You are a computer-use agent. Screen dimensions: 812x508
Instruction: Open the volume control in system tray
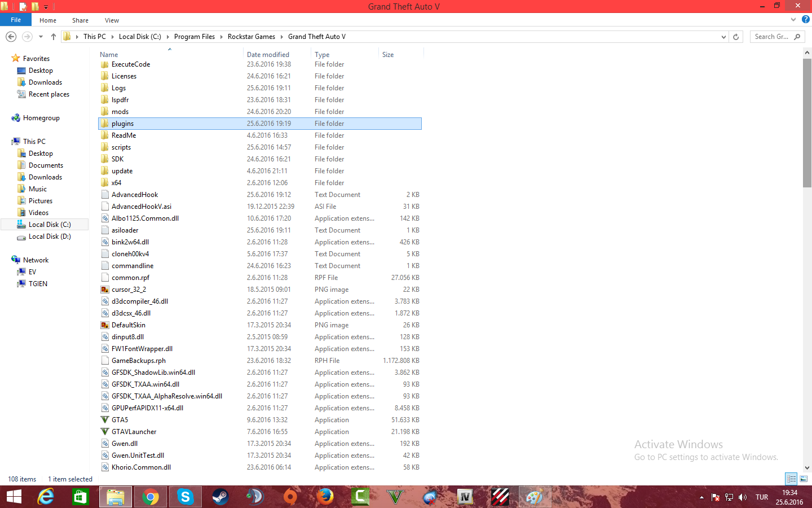point(743,497)
